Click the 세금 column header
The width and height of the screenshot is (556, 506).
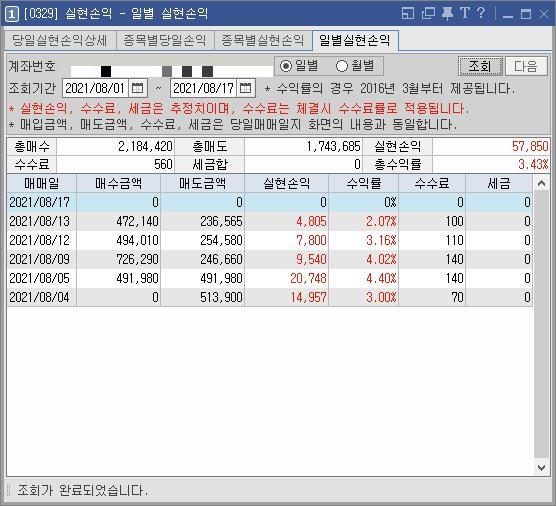[499, 183]
